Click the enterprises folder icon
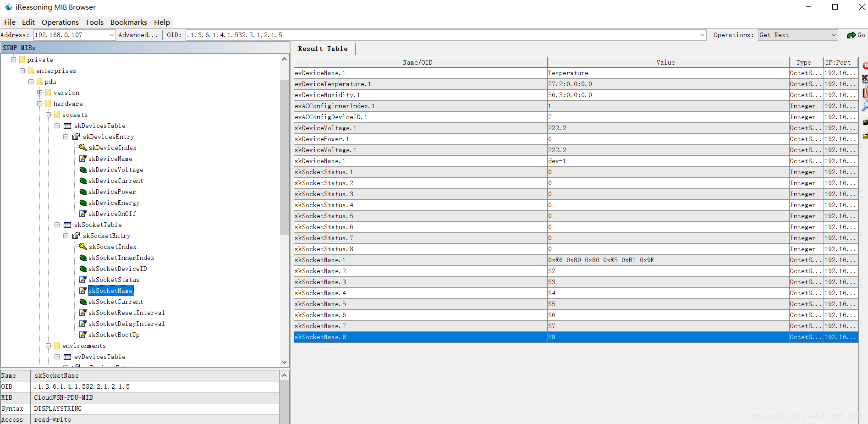The image size is (868, 424). 31,71
